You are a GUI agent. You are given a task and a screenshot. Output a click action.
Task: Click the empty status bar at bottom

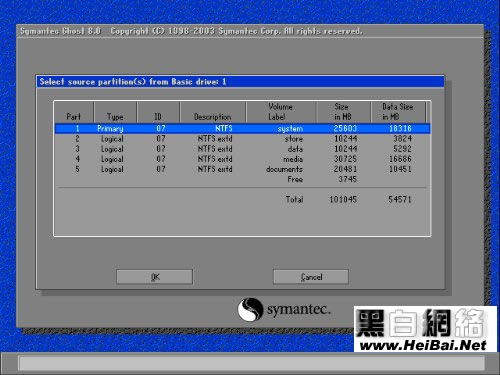point(251,363)
